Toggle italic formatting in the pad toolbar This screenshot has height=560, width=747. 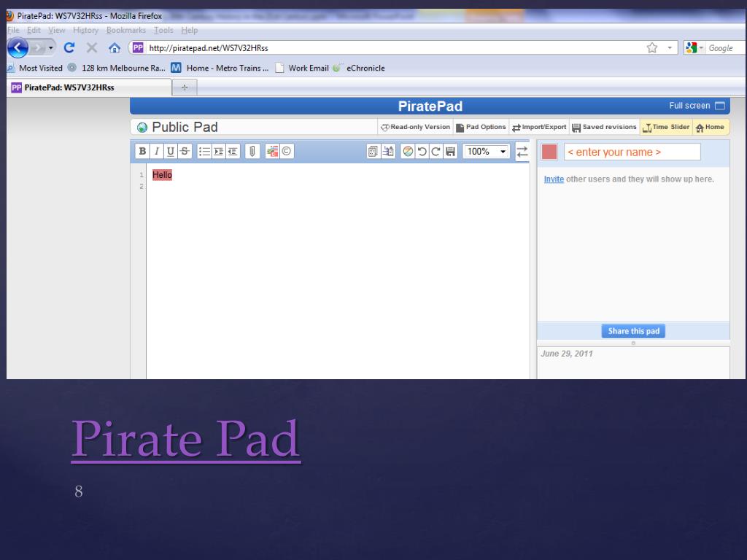click(x=156, y=152)
